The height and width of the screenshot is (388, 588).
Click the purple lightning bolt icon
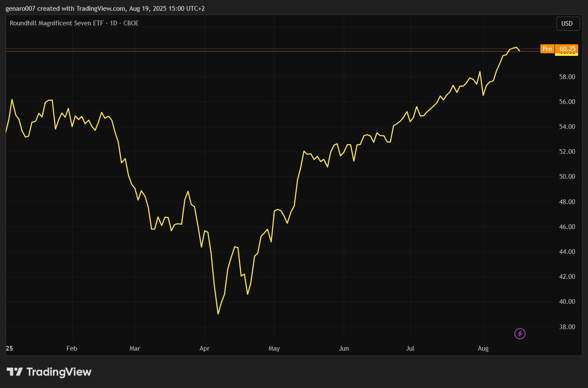tap(520, 333)
